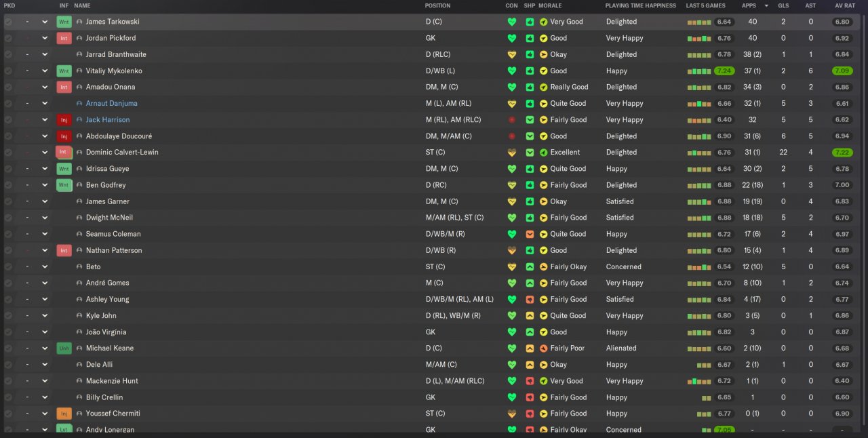Tick the pick checkbox for Seamus Coleman

click(x=8, y=234)
